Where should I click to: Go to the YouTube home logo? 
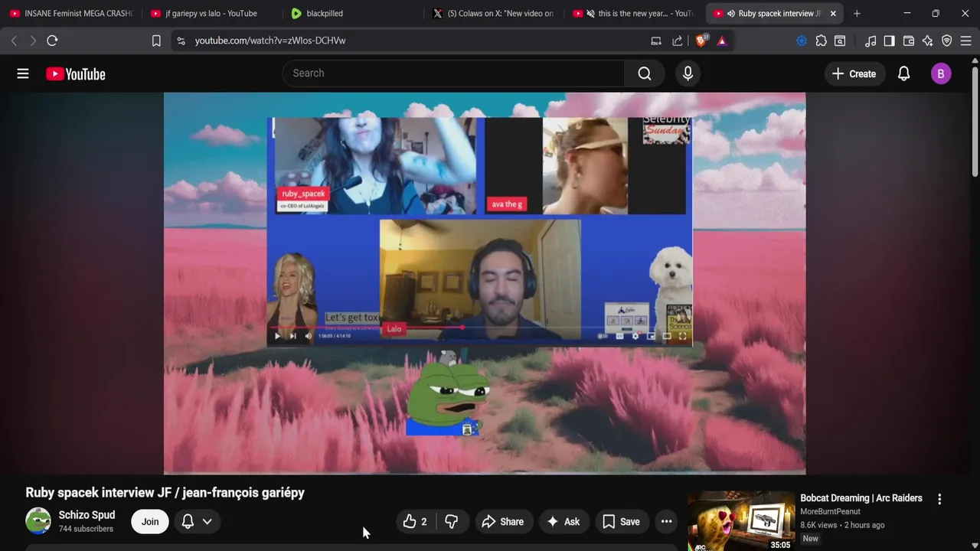coord(75,74)
